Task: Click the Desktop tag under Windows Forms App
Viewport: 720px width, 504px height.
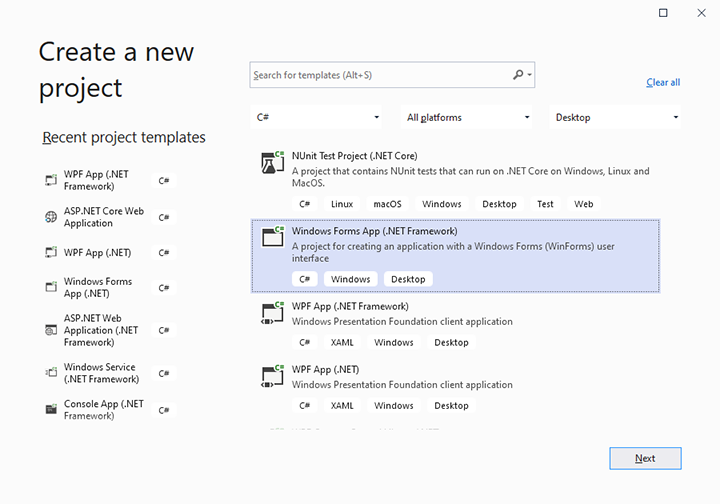Action: click(408, 279)
